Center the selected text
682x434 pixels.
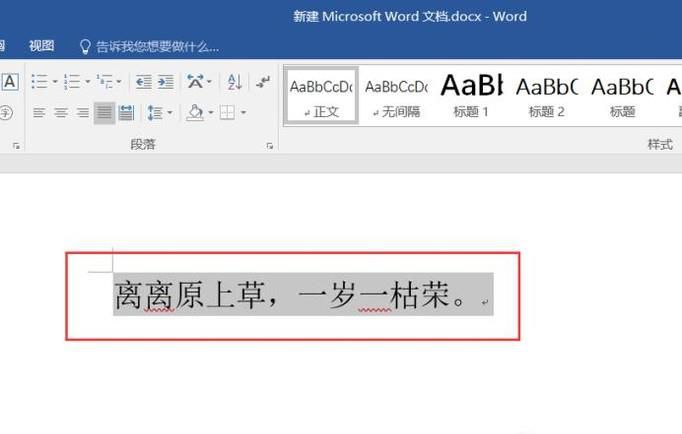(61, 113)
